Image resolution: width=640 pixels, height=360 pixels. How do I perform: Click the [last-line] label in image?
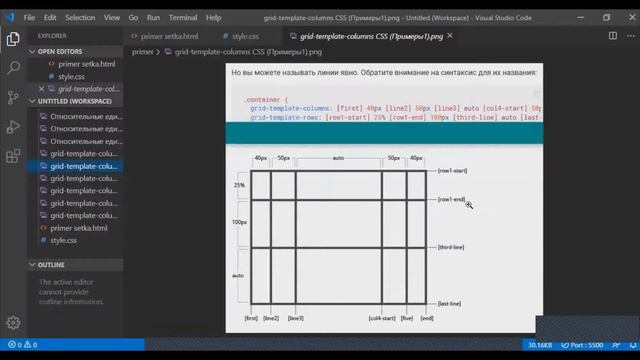click(449, 304)
